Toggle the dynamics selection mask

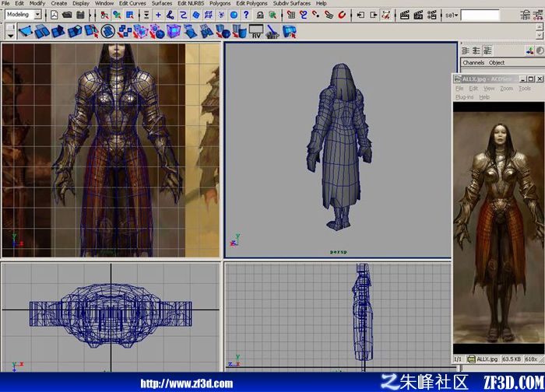(x=221, y=15)
